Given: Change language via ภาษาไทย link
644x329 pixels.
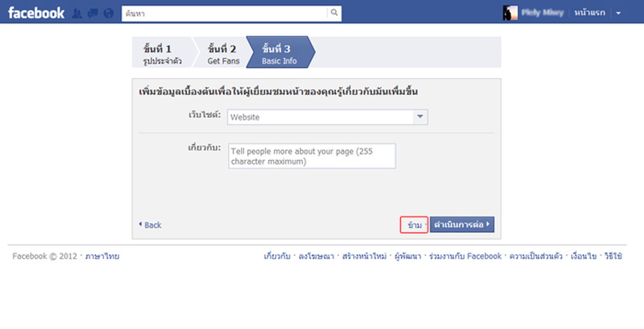Looking at the screenshot, I should 102,256.
